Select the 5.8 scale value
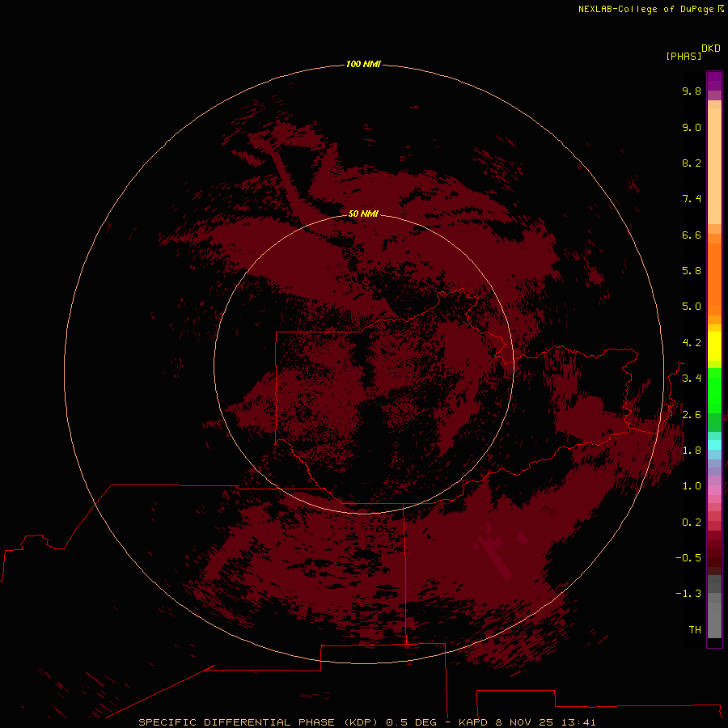Screen dimensions: 728x728 pyautogui.click(x=692, y=271)
